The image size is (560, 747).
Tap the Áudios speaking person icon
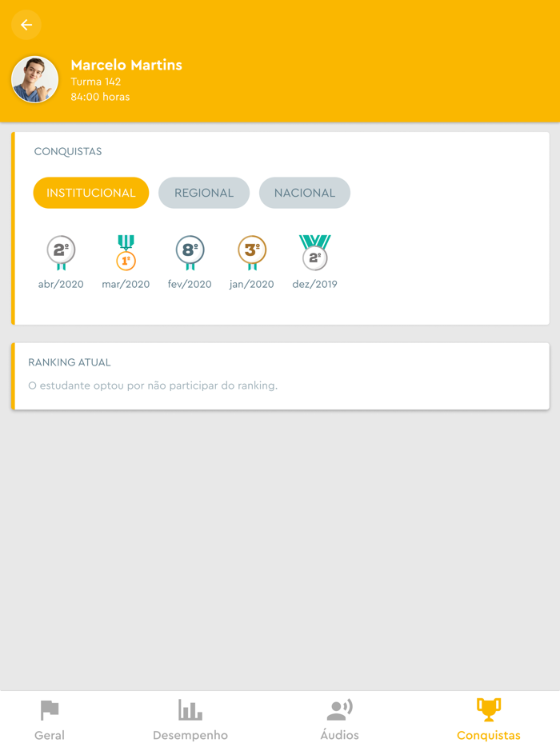[339, 710]
